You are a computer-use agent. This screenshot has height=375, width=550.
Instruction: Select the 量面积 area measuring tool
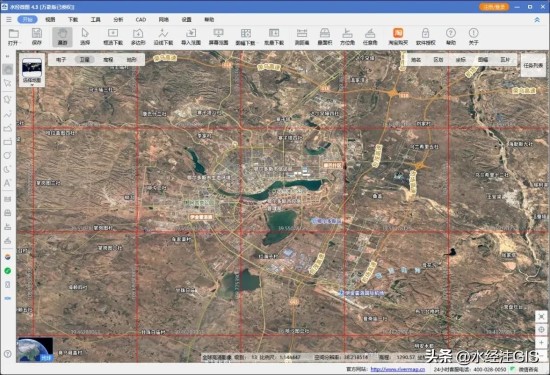click(324, 37)
